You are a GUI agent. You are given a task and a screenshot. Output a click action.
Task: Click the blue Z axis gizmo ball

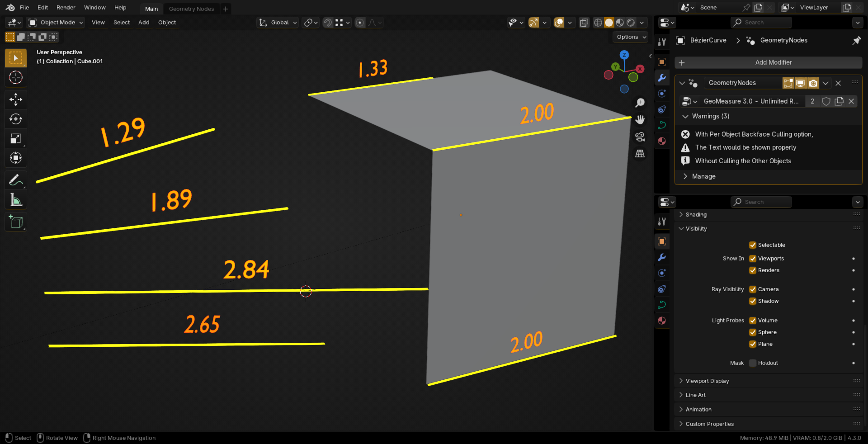pos(624,55)
